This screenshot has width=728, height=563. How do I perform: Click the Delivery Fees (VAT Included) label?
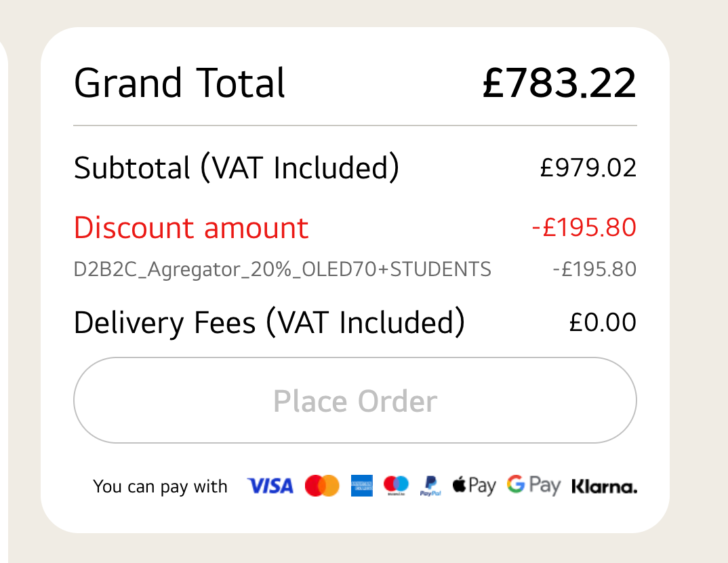point(269,323)
